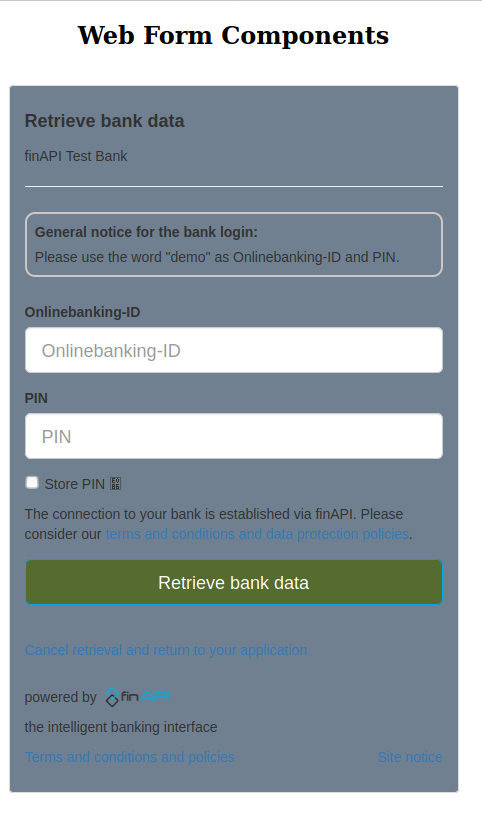Viewport: 482px width, 815px height.
Task: Tick the Store PIN checkbox
Action: click(32, 483)
